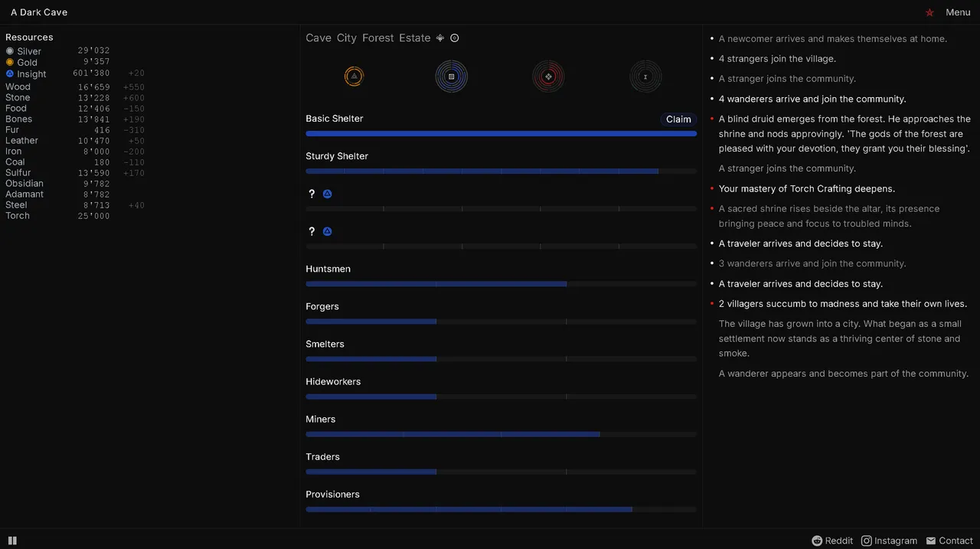Image resolution: width=980 pixels, height=549 pixels.
Task: Click the Torch Crafting mastery log entry
Action: click(x=807, y=188)
